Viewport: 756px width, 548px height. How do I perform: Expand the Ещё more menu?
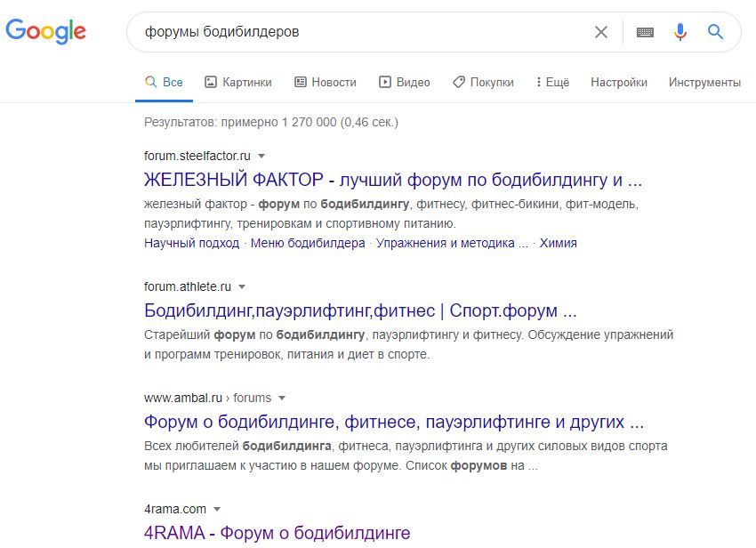[x=552, y=82]
